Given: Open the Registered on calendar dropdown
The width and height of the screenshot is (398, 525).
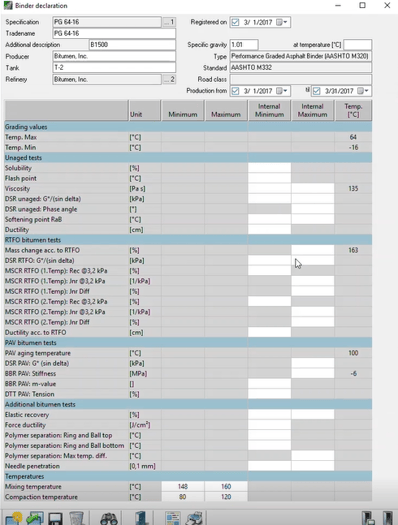Looking at the screenshot, I should click(x=282, y=22).
